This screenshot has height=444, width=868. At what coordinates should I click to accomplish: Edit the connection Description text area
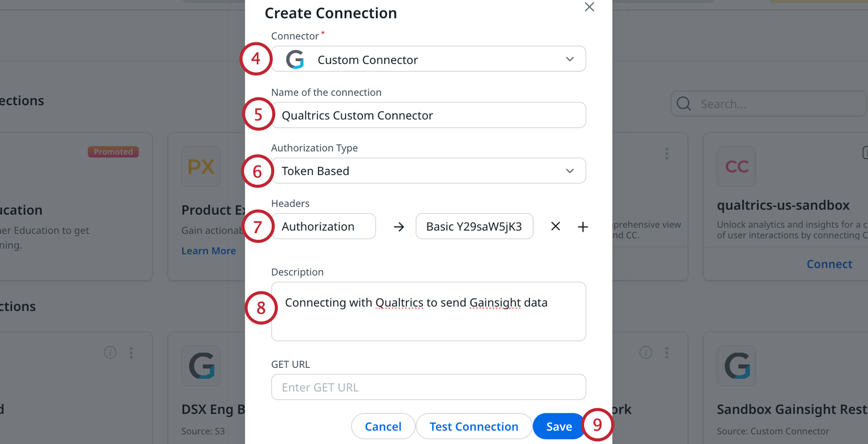click(x=428, y=311)
